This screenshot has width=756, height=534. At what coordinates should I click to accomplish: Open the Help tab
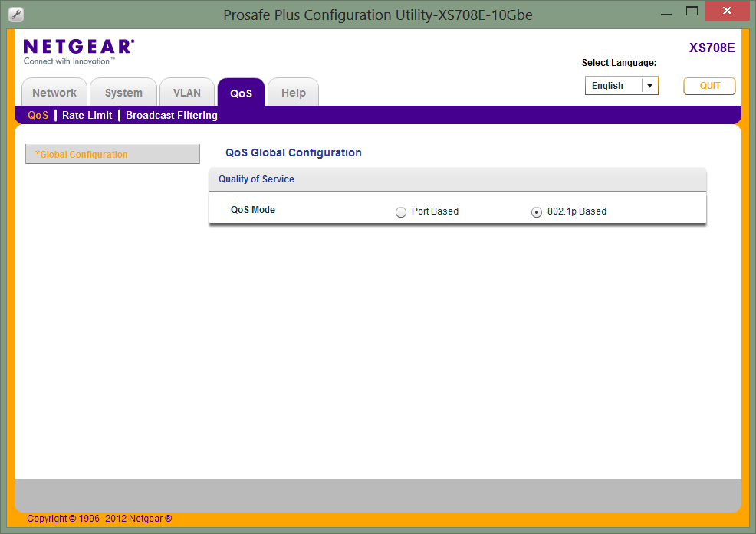coord(293,93)
